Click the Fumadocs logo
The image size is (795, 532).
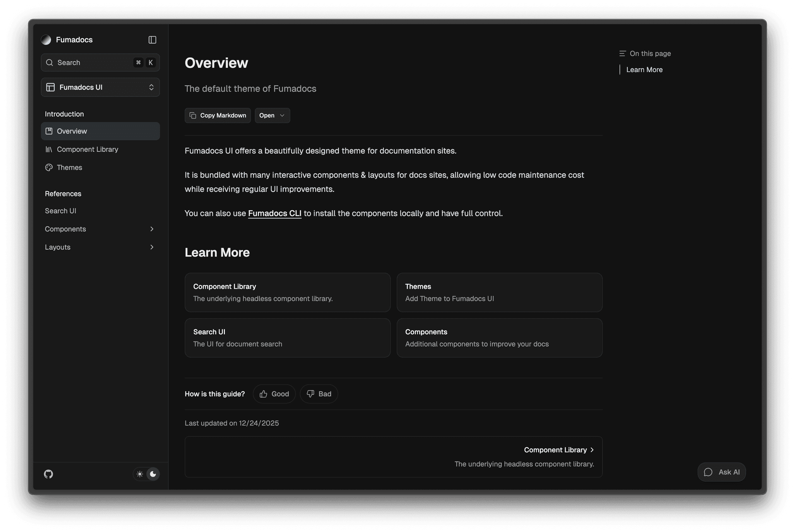(x=46, y=40)
